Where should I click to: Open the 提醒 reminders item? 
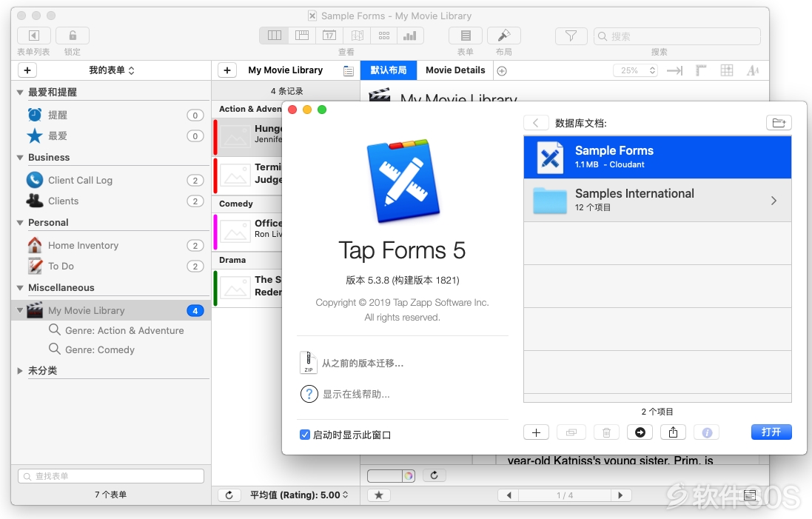click(x=111, y=115)
